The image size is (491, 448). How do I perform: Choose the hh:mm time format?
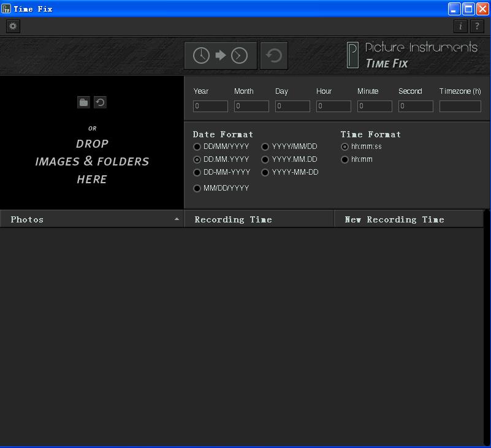[x=344, y=159]
